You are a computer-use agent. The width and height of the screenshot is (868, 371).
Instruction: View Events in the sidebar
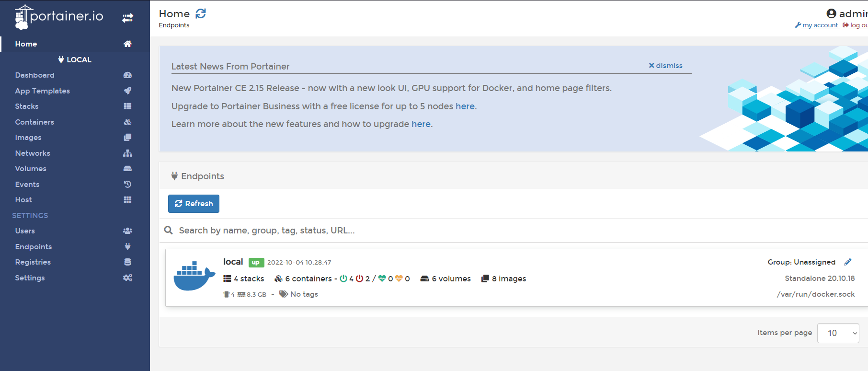[x=27, y=184]
